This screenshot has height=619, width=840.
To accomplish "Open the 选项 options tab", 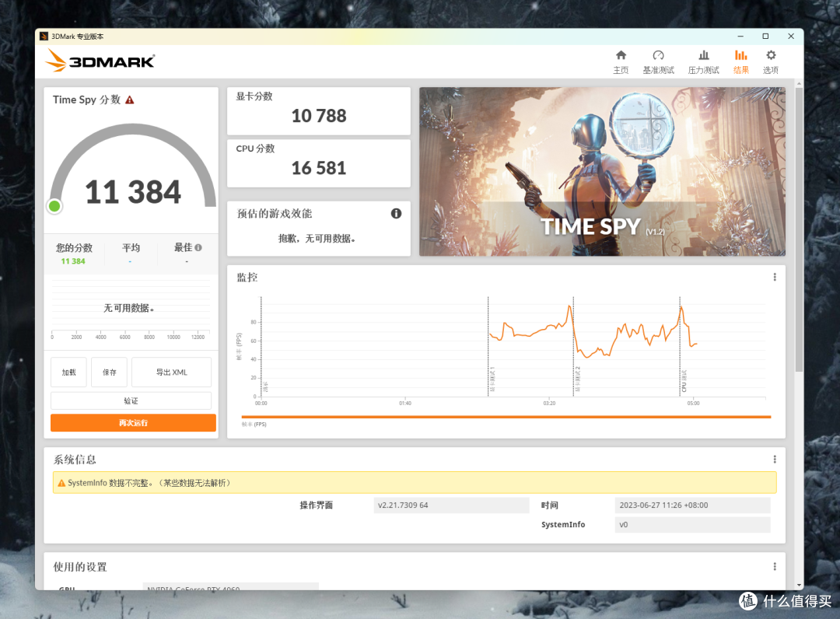I will pos(770,61).
